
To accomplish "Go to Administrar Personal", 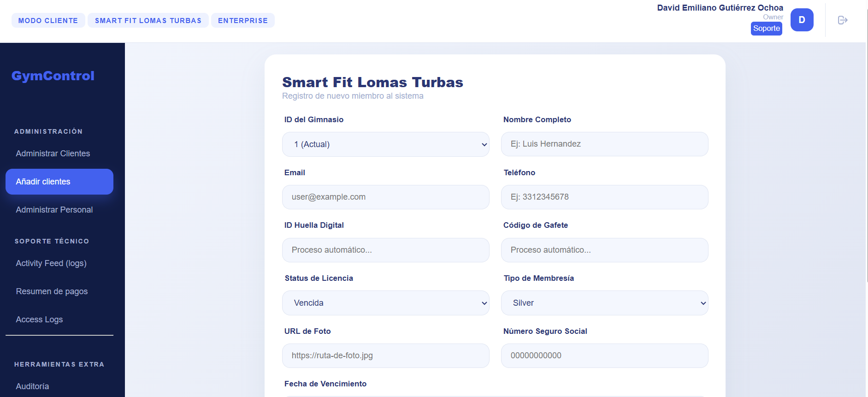I will point(59,210).
